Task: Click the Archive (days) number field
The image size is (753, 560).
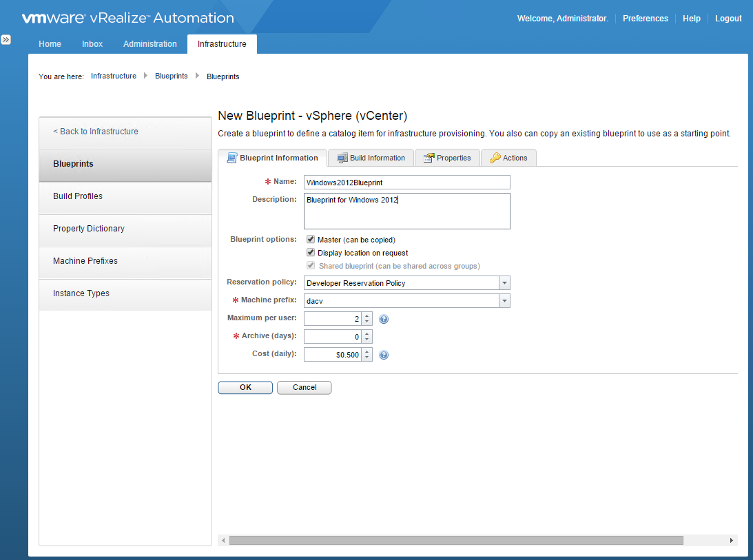Action: (333, 337)
